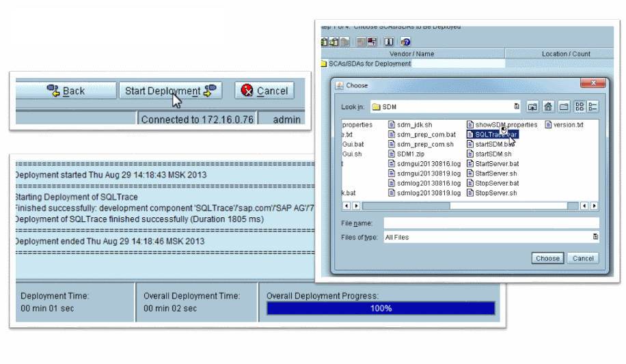
Task: Select file StopServer.sh
Action: (492, 193)
